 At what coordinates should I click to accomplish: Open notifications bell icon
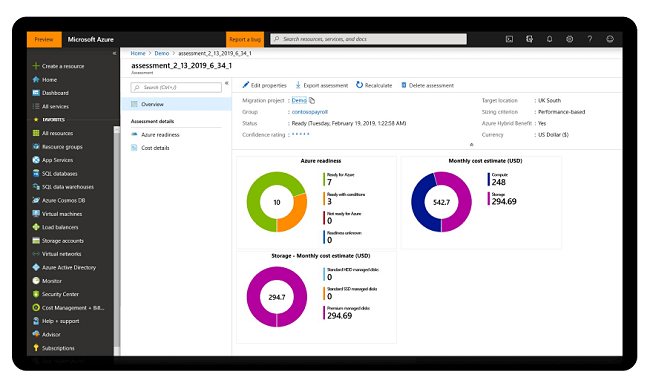549,39
